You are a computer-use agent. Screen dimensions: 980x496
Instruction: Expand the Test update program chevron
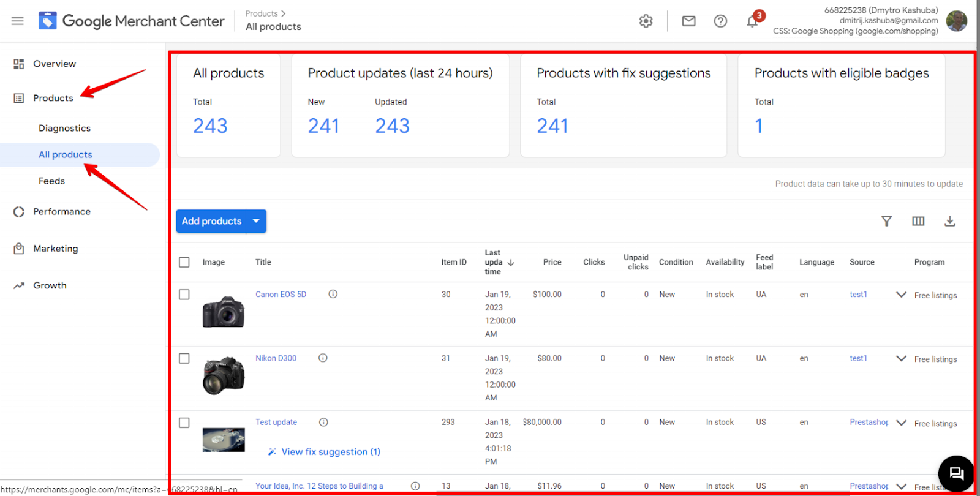tap(901, 423)
